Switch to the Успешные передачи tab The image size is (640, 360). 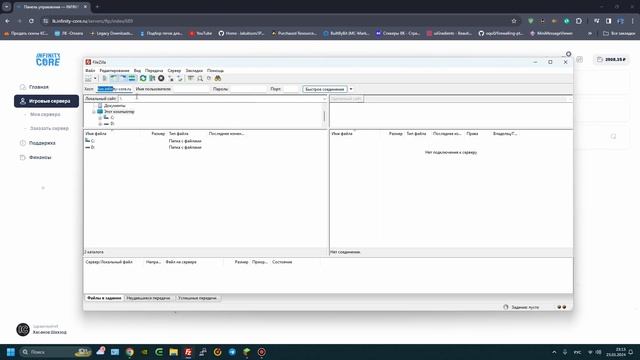pyautogui.click(x=198, y=298)
